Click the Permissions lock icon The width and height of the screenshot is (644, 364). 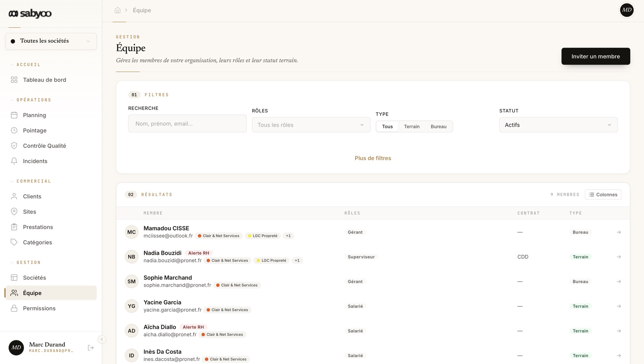[x=14, y=308]
